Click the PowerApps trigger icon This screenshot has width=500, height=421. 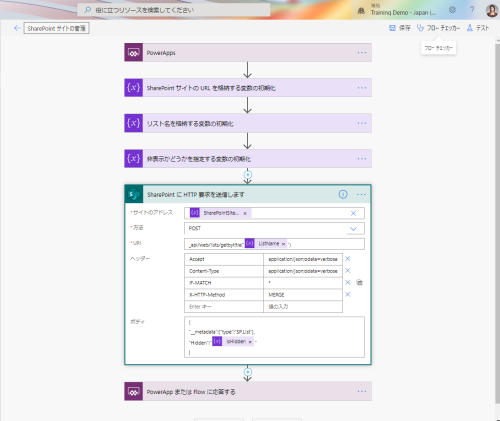(x=134, y=53)
